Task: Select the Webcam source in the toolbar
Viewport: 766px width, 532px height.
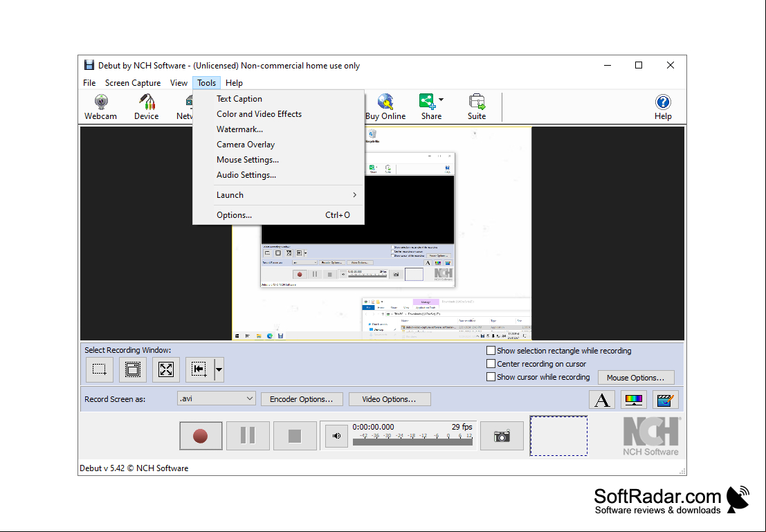Action: point(100,107)
